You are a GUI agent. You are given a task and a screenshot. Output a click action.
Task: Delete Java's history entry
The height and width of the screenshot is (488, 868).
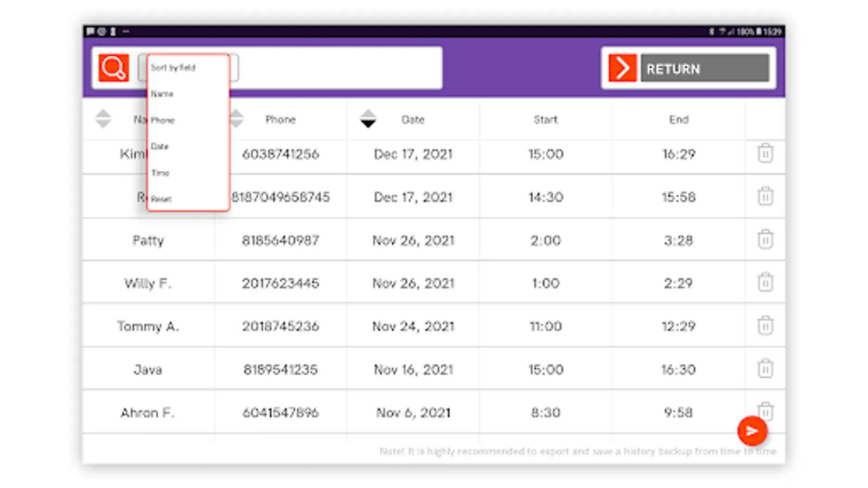click(x=765, y=369)
